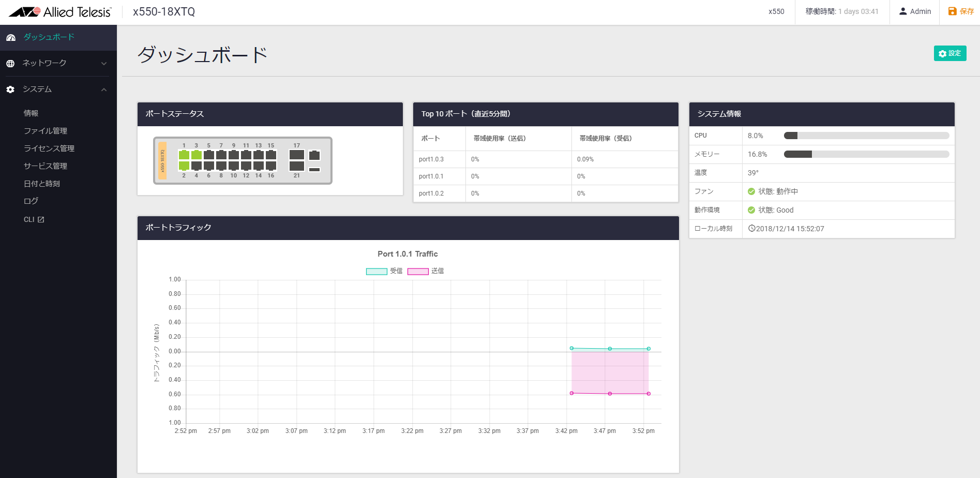Viewport: 980px width, 478px height.
Task: Click the Admin user icon
Action: click(903, 11)
